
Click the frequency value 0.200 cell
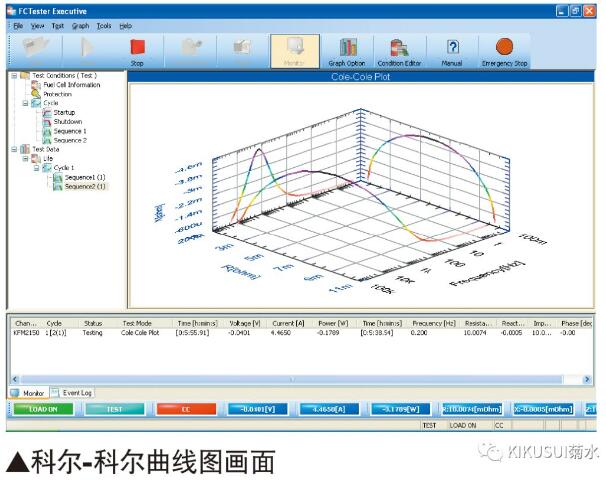419,333
